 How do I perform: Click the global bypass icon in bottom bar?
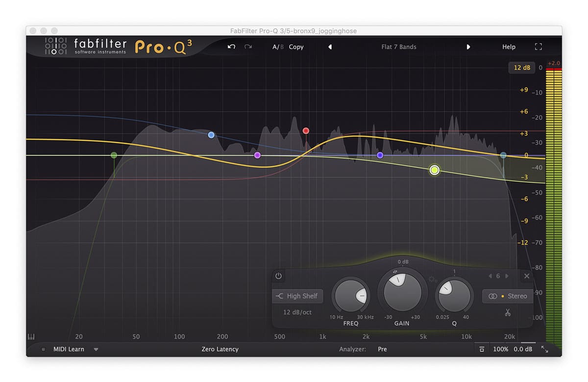point(482,349)
